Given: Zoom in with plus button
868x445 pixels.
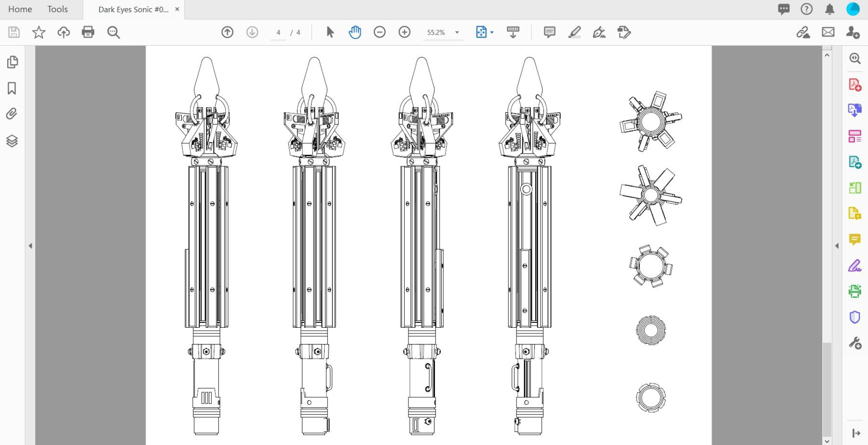Looking at the screenshot, I should 405,32.
